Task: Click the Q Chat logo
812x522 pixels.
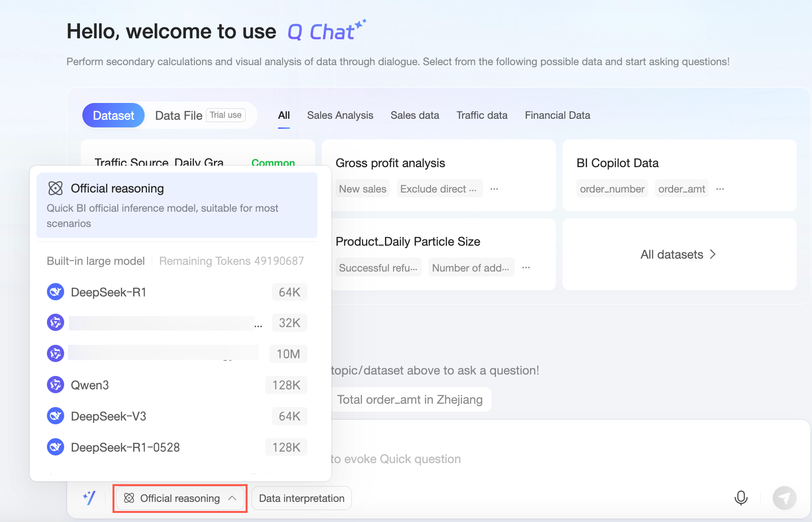Action: 327,30
